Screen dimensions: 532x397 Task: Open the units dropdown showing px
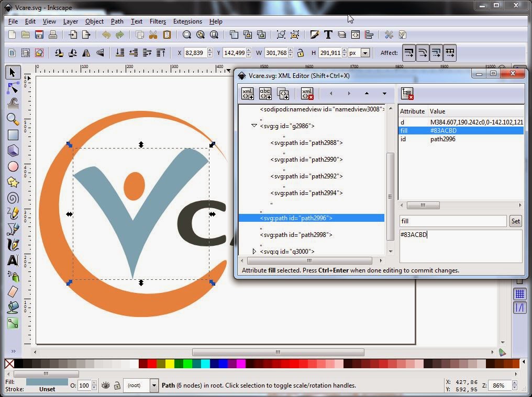(364, 52)
